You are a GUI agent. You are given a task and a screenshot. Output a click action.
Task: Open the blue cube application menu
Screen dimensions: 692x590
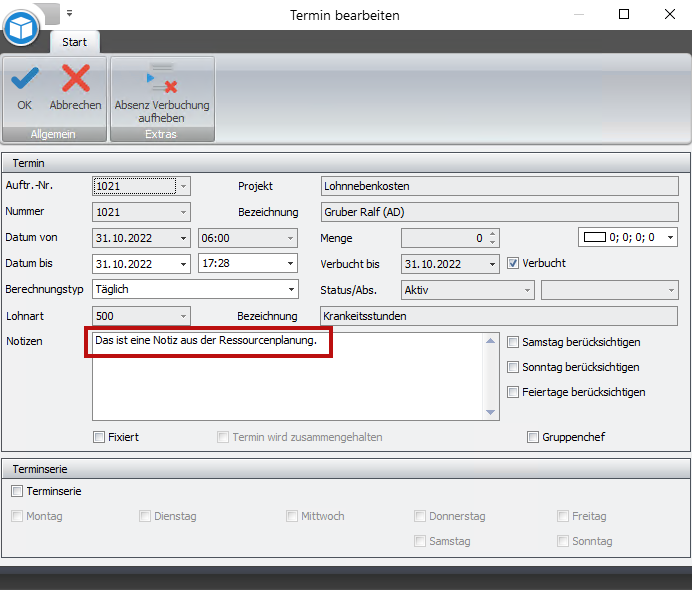point(21,28)
